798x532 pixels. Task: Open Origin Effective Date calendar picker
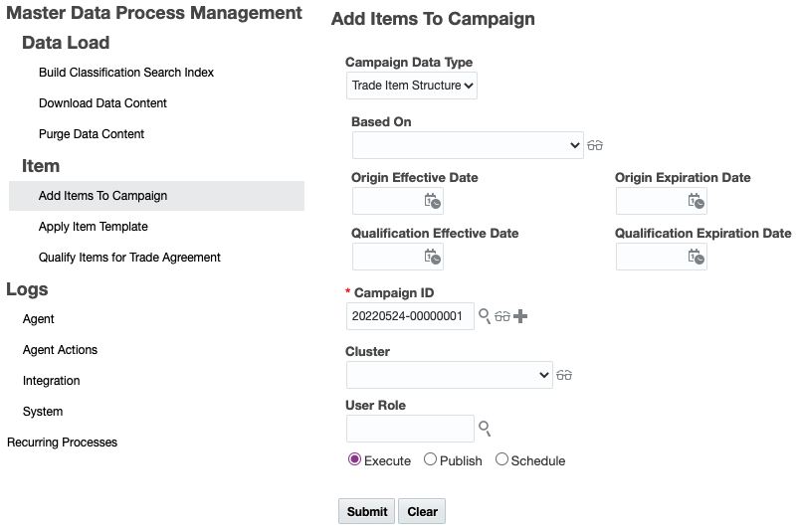point(433,201)
